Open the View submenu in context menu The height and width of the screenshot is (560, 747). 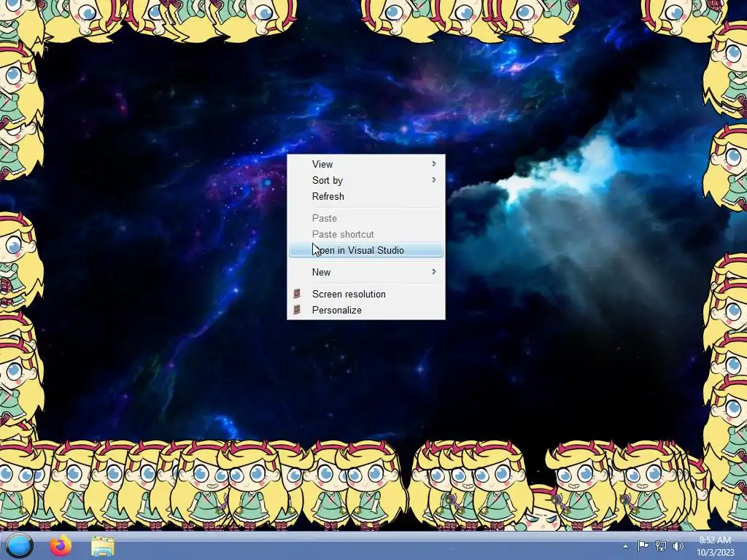(366, 164)
